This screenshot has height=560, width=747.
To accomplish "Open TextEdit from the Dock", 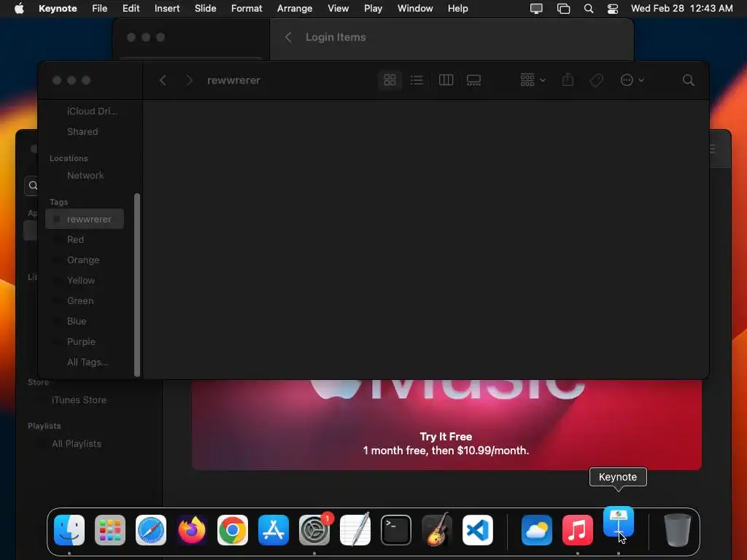I will click(x=355, y=530).
